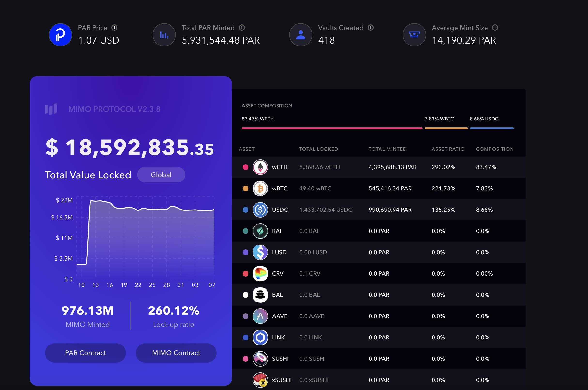Click the orange WBTC composition bar segment
The width and height of the screenshot is (588, 390).
click(446, 128)
